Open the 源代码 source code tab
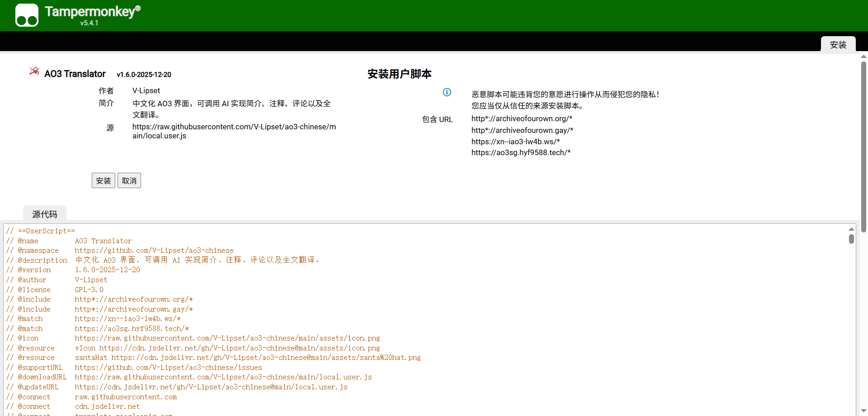The width and height of the screenshot is (868, 416). point(44,214)
